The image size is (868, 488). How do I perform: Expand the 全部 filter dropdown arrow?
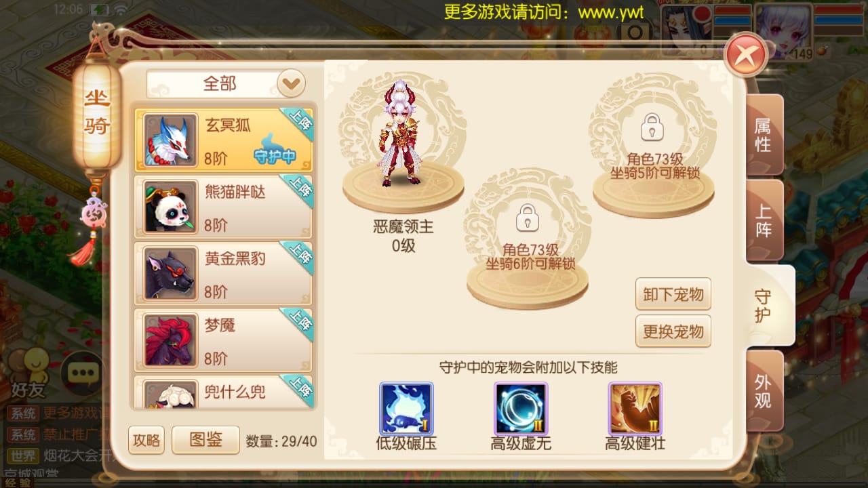point(291,84)
